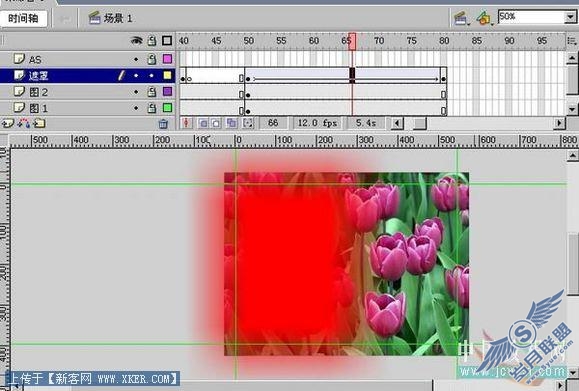Click the current frame number 66
This screenshot has height=391, width=579.
tap(273, 123)
